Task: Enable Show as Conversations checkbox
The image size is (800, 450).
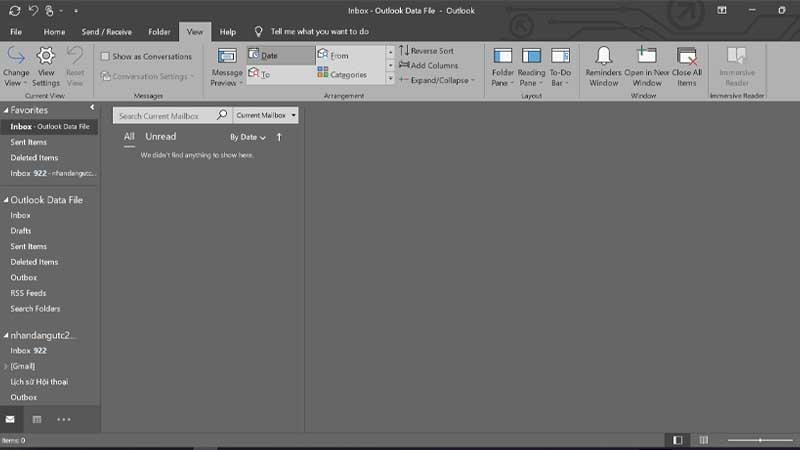Action: click(105, 57)
